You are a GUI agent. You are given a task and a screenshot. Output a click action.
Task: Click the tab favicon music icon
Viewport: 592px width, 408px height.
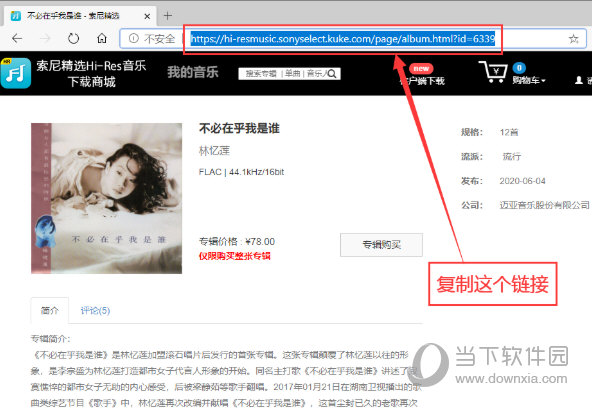tap(15, 16)
